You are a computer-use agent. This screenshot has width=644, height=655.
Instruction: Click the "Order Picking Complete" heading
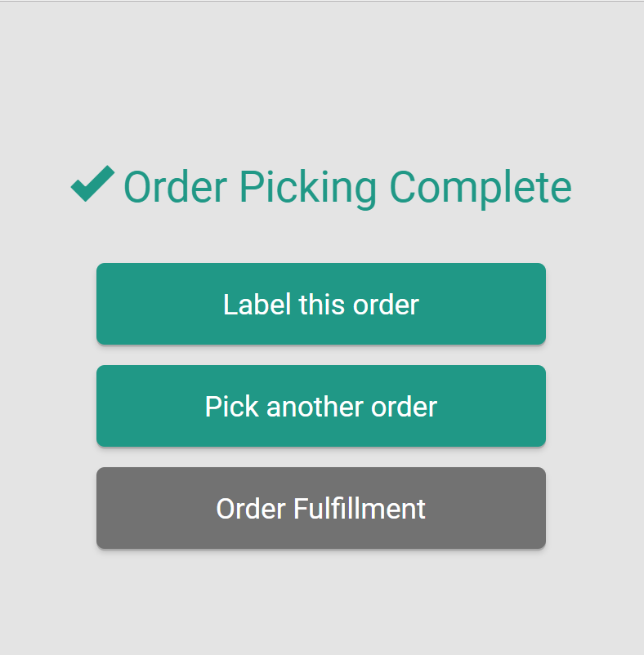tap(347, 187)
